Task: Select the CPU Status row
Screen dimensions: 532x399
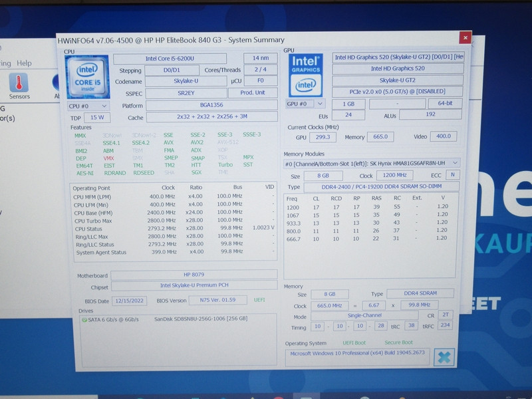Action: [174, 228]
